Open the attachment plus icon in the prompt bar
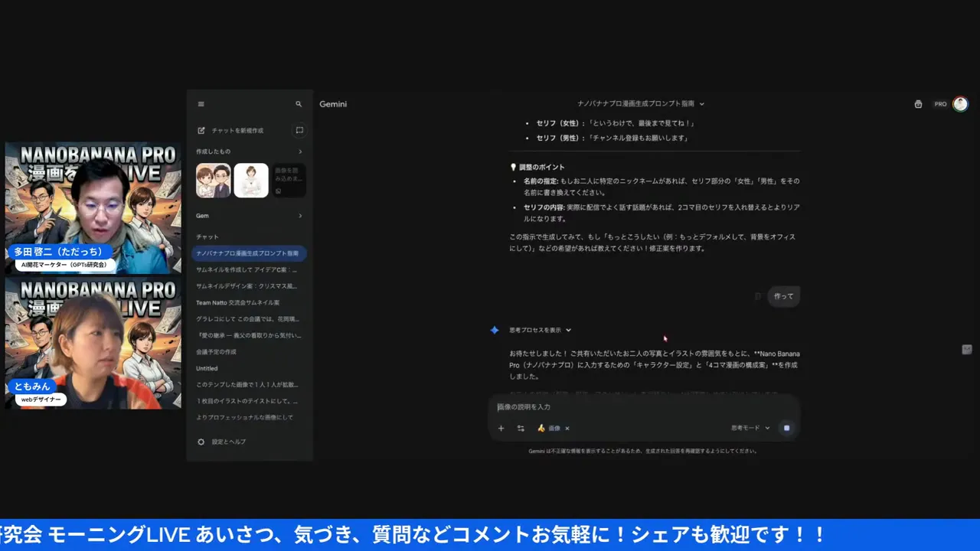This screenshot has height=551, width=980. 501,428
